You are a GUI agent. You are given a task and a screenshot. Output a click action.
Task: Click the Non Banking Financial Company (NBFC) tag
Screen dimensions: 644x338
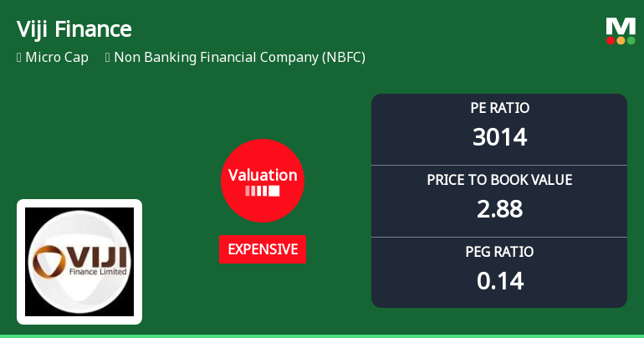tap(239, 57)
